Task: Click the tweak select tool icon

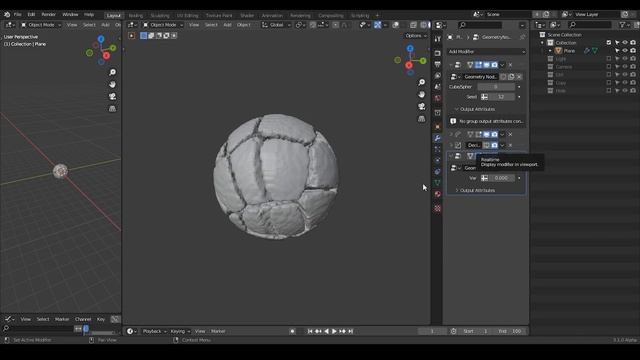Action: coord(131,36)
